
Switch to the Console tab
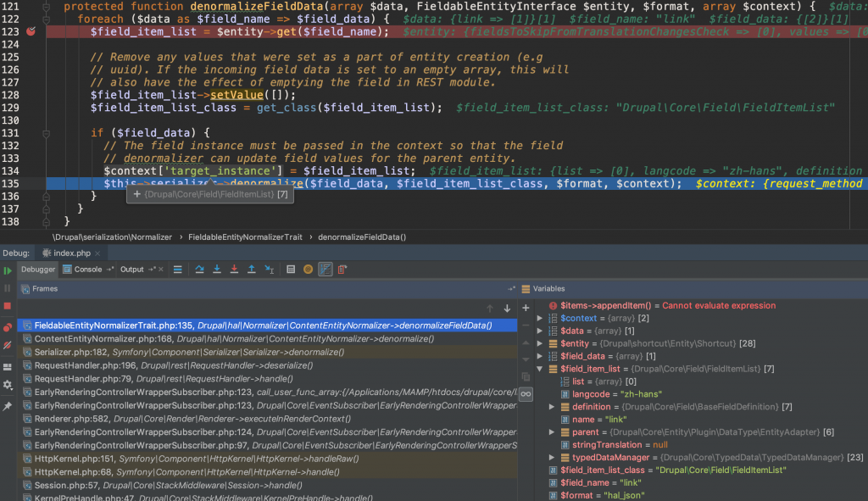click(90, 269)
